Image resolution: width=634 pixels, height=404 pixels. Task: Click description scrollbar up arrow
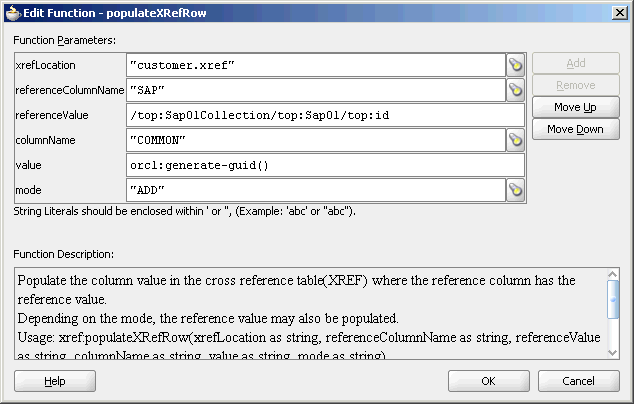tap(613, 275)
